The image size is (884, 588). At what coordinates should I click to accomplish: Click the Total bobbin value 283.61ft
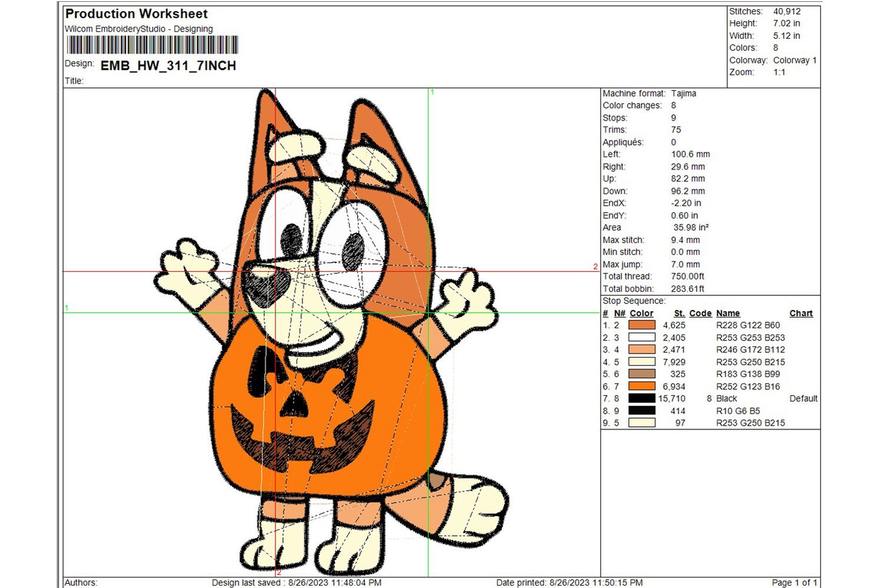tap(688, 289)
